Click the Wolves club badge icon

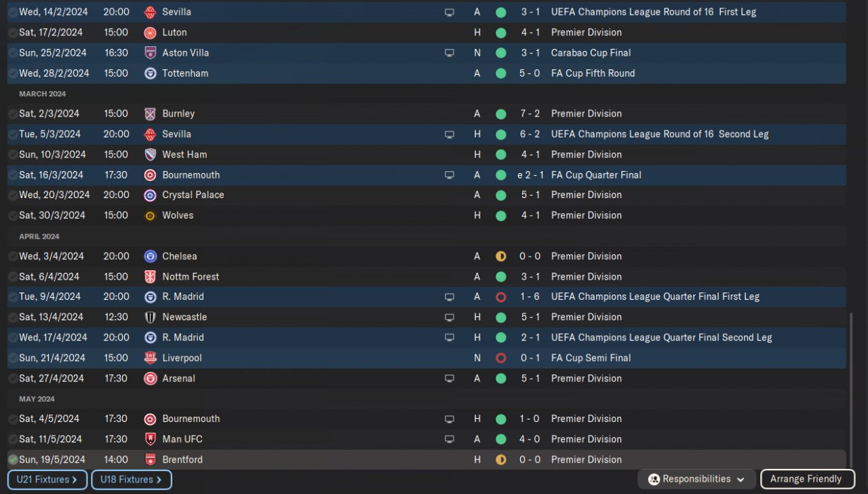coord(150,216)
